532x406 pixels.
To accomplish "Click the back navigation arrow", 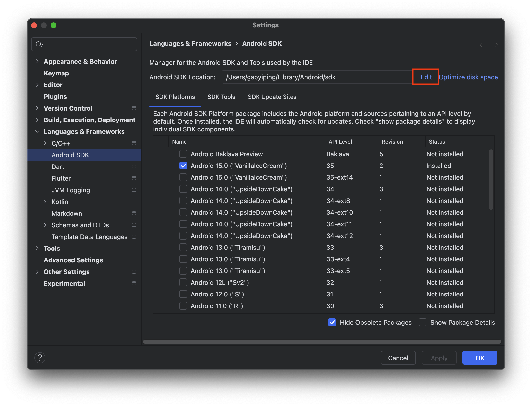I will coord(482,45).
